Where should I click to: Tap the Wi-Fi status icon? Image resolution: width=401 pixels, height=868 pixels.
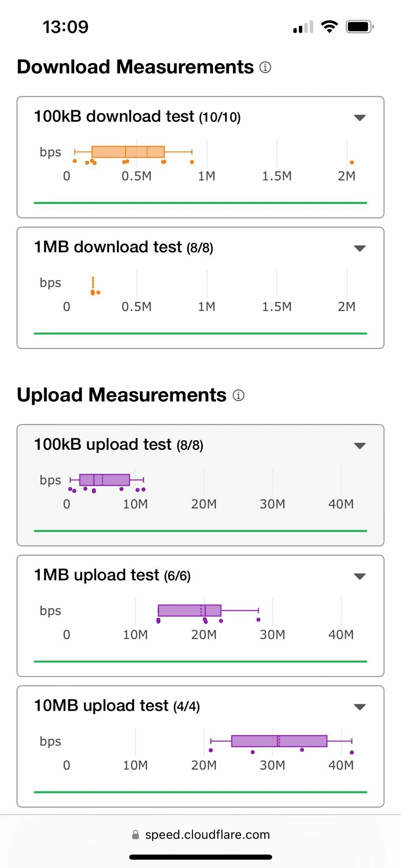329,27
